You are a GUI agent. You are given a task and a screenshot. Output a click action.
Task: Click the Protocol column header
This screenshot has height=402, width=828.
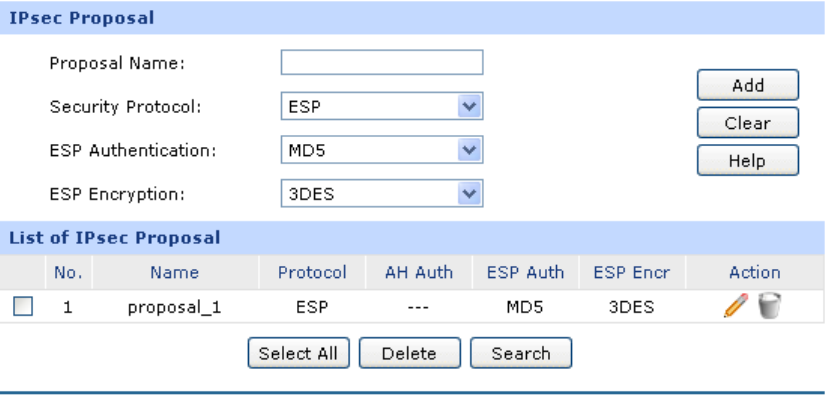312,272
